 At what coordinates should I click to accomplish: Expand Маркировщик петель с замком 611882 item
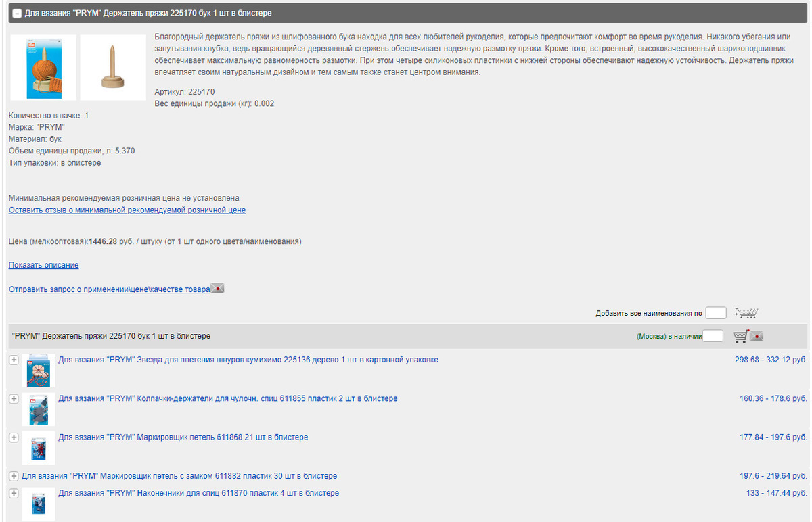click(x=14, y=476)
